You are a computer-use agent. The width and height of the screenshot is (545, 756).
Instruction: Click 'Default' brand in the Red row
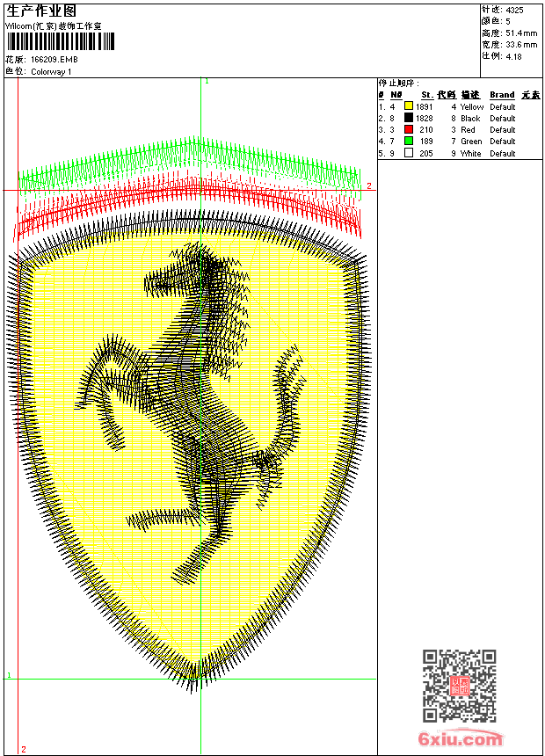[x=503, y=130]
